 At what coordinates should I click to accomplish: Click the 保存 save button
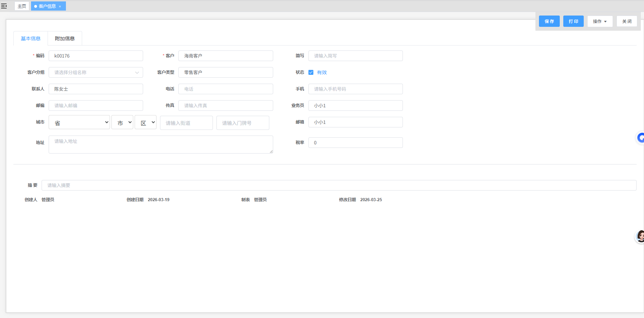point(549,22)
